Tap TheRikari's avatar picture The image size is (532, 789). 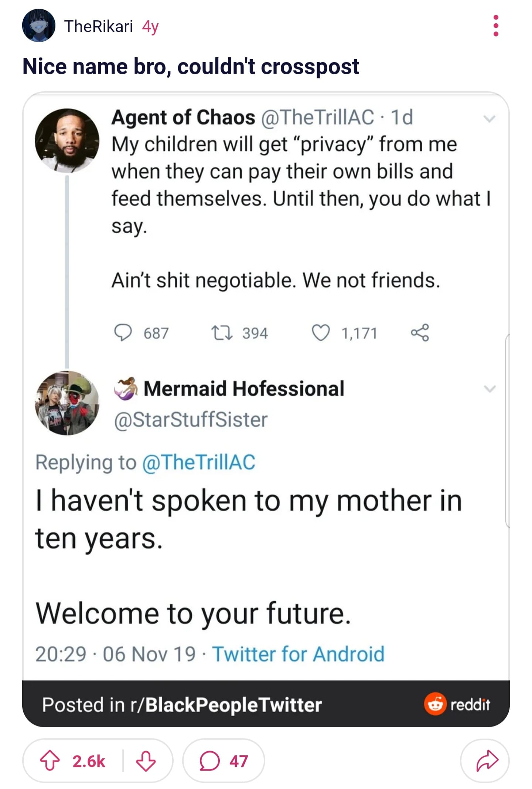(x=39, y=26)
